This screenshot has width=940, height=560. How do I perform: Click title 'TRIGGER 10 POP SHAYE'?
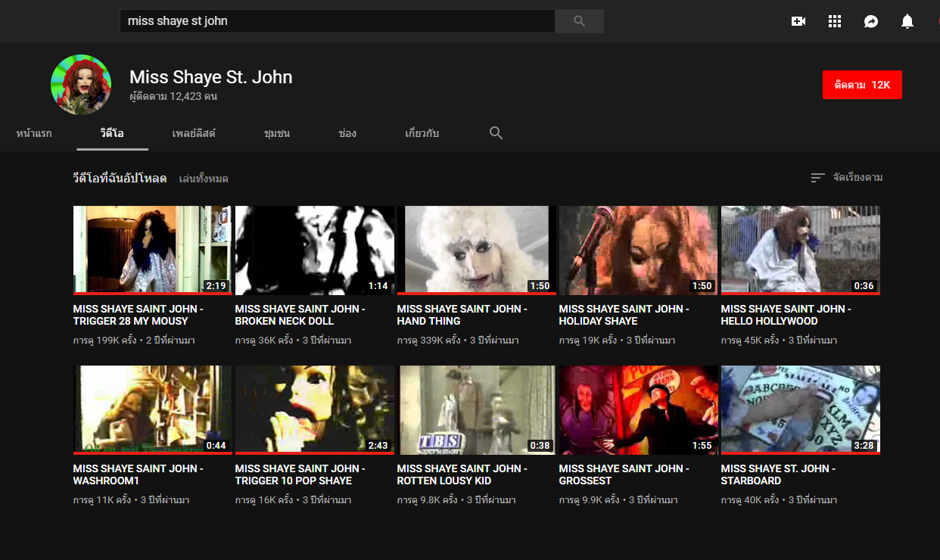click(x=294, y=481)
